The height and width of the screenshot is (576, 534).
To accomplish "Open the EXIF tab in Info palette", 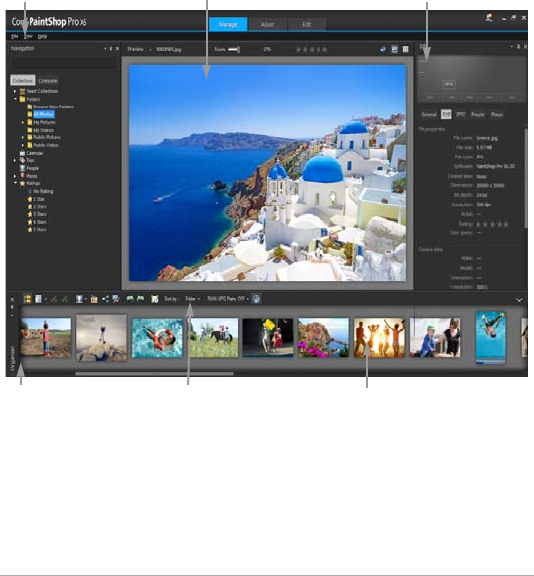I will [x=446, y=114].
